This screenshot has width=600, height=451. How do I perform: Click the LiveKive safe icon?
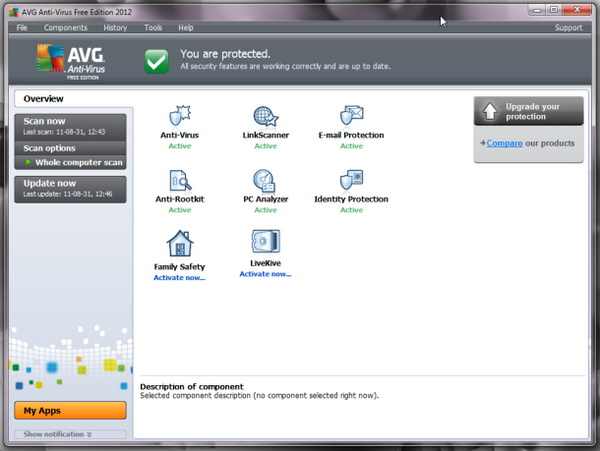(266, 242)
